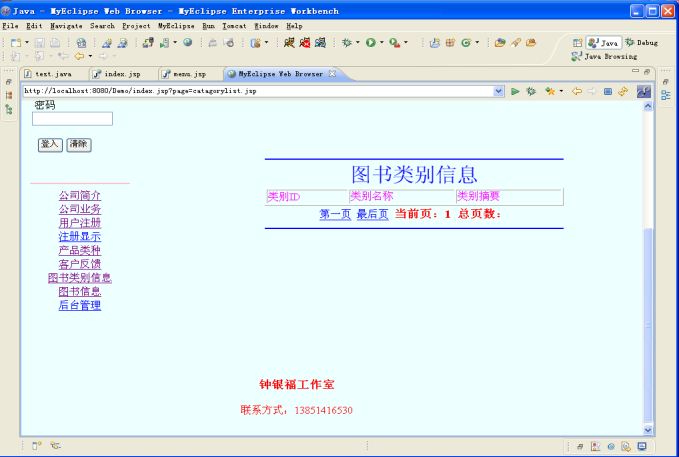Click the scrollbar up arrow
This screenshot has height=457, width=679.
[x=648, y=106]
